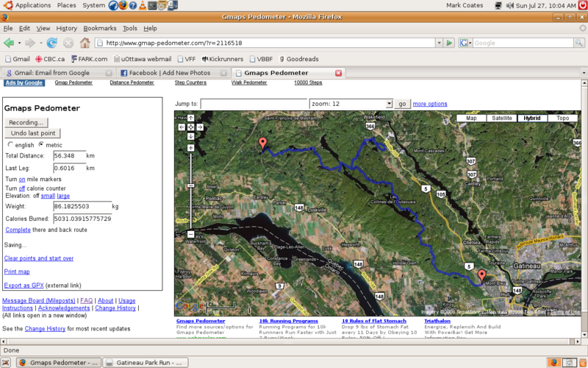Switch map to Satellite view
The width and height of the screenshot is (588, 368).
coord(502,118)
